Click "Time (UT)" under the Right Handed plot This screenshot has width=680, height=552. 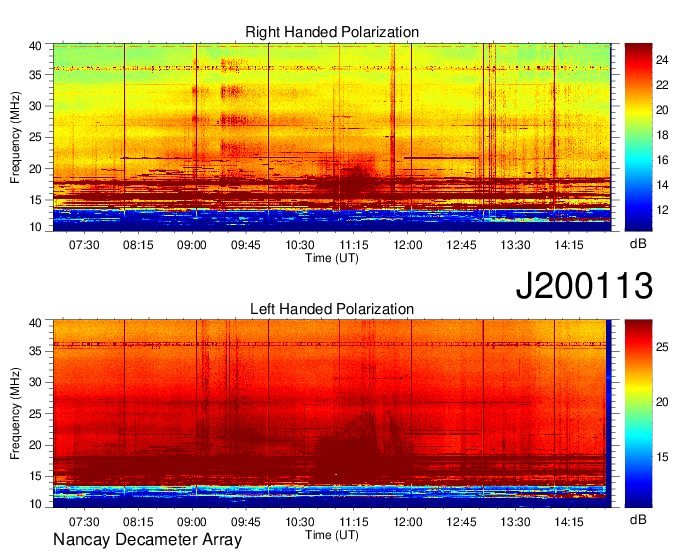(x=332, y=258)
